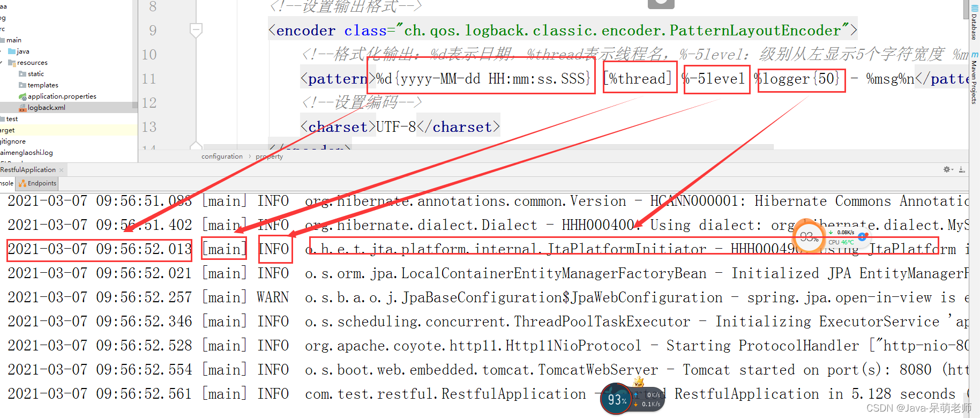The image size is (980, 418).
Task: Click 'configuration' in the breadcrumb
Action: click(222, 156)
